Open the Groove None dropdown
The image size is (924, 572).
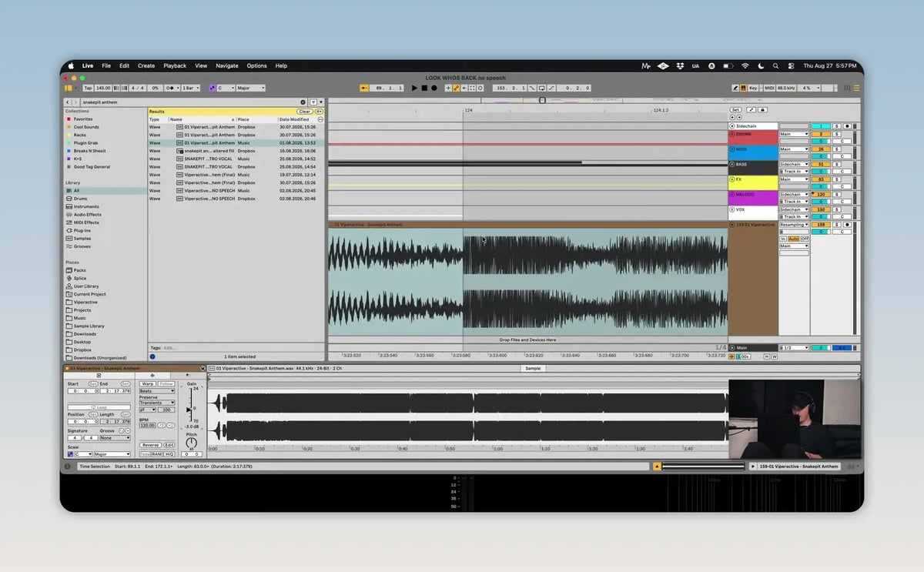click(114, 438)
